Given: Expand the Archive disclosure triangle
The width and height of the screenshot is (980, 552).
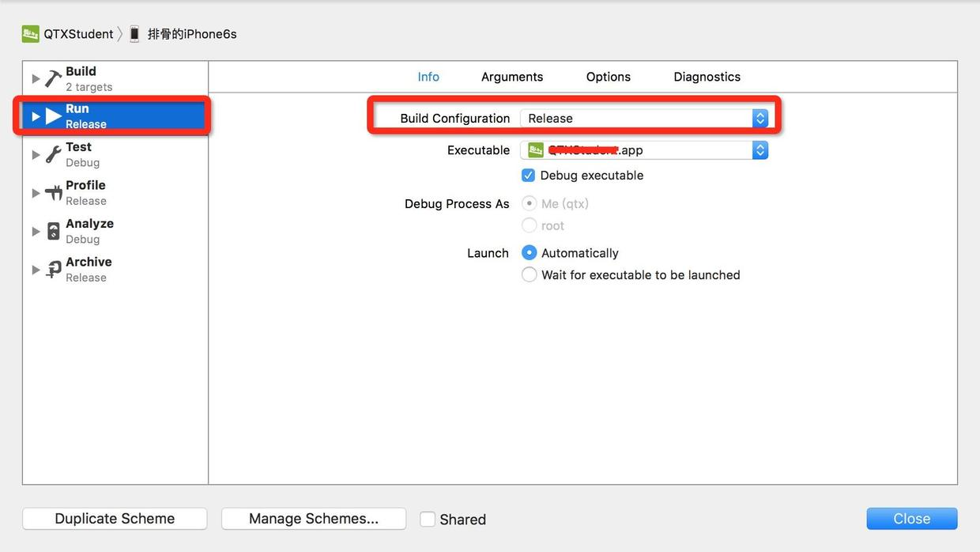Looking at the screenshot, I should [x=36, y=270].
